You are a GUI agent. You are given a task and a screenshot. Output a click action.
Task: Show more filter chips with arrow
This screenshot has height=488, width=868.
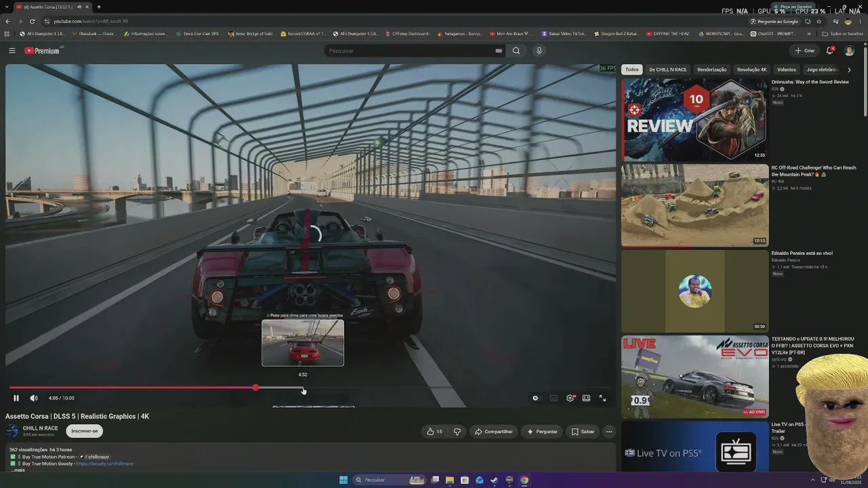pos(849,69)
